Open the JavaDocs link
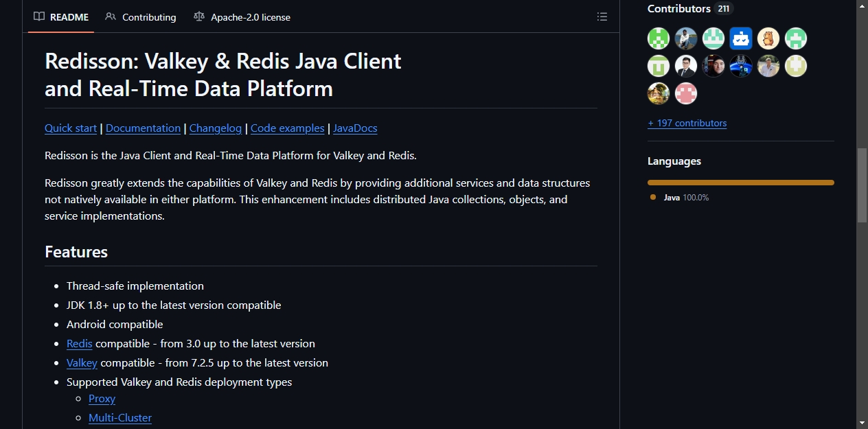The width and height of the screenshot is (868, 429). (x=355, y=128)
